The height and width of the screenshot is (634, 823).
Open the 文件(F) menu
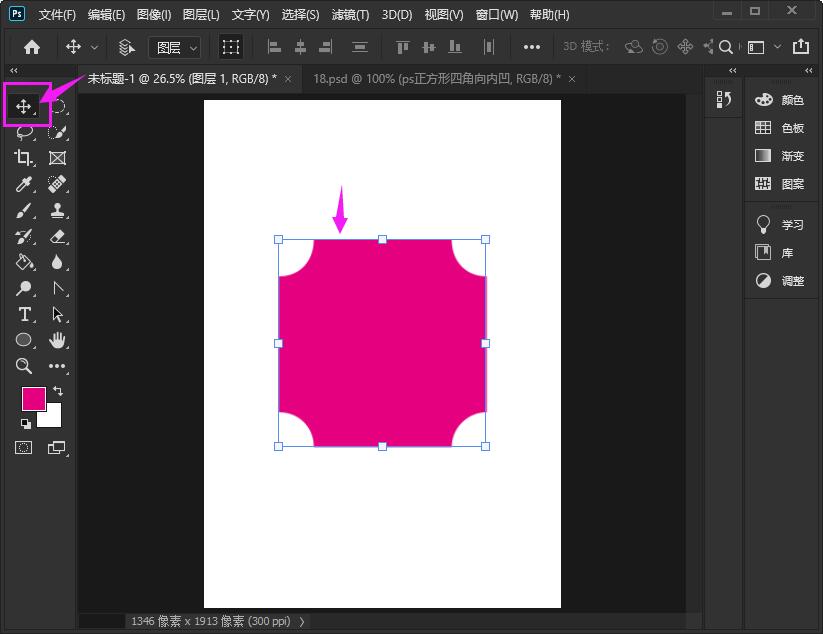point(57,15)
